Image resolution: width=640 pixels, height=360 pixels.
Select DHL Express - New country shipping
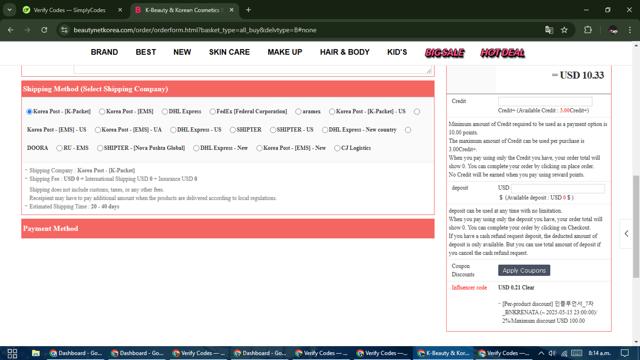pos(324,130)
